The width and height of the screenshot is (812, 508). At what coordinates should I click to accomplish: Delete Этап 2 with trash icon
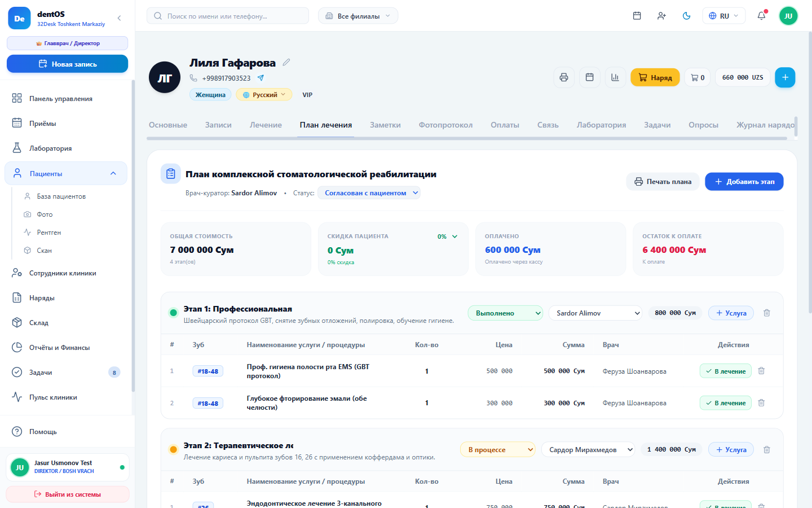[x=767, y=450]
